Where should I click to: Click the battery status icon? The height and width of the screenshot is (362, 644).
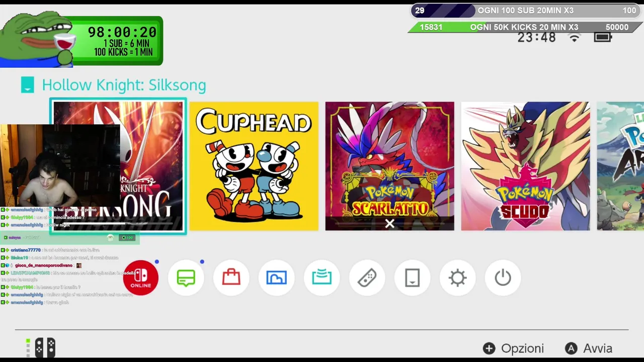click(x=603, y=37)
